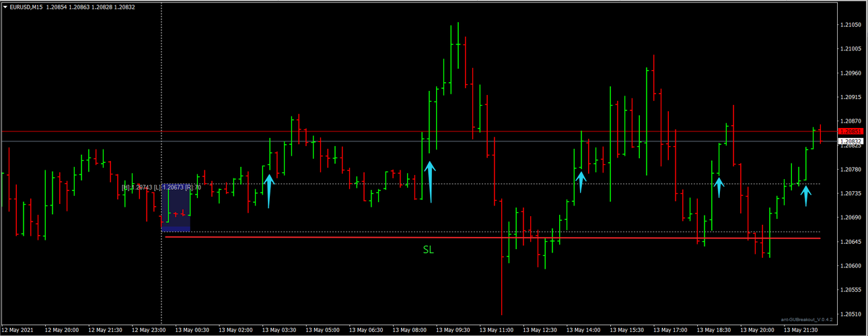The width and height of the screenshot is (868, 336).
Task: Click the 13 May 03:30 time axis label
Action: [279, 330]
